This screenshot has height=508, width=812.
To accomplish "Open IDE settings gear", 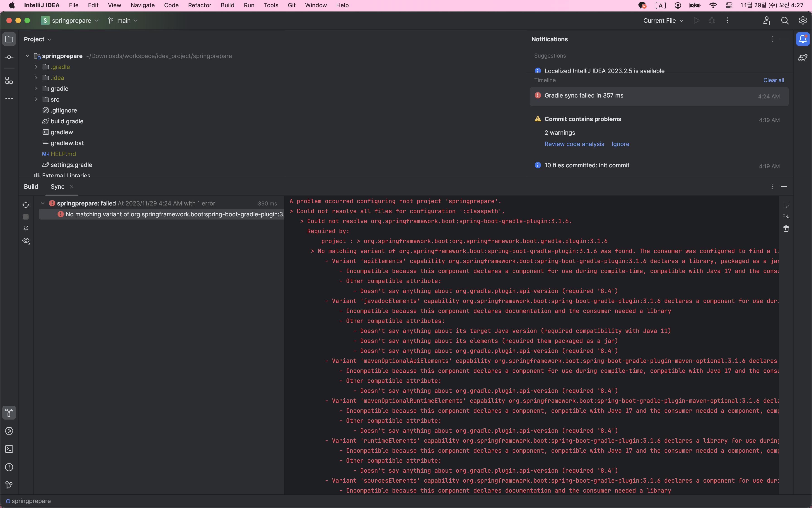I will (803, 20).
